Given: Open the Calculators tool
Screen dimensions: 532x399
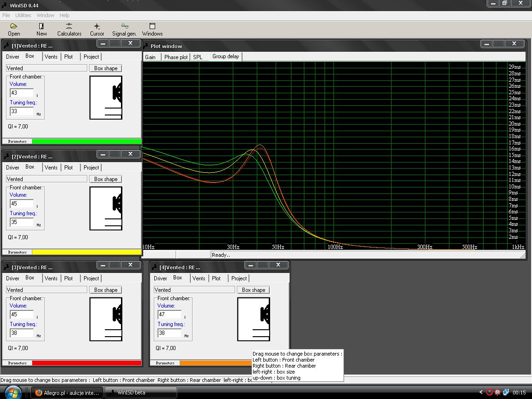Looking at the screenshot, I should tap(69, 27).
